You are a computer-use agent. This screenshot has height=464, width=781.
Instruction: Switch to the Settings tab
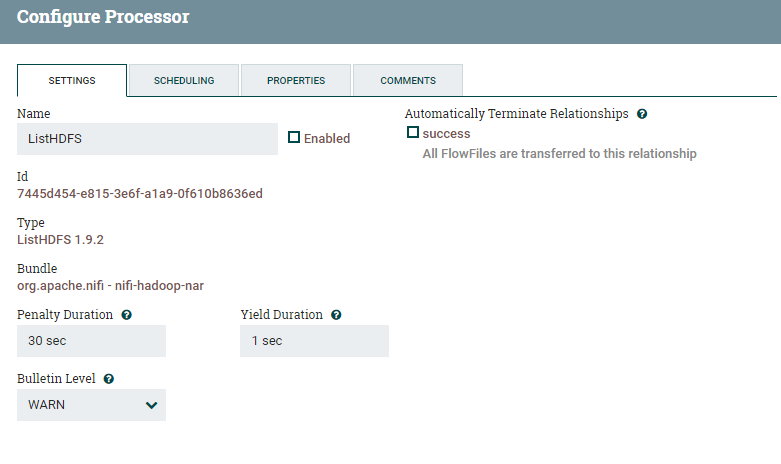click(72, 81)
